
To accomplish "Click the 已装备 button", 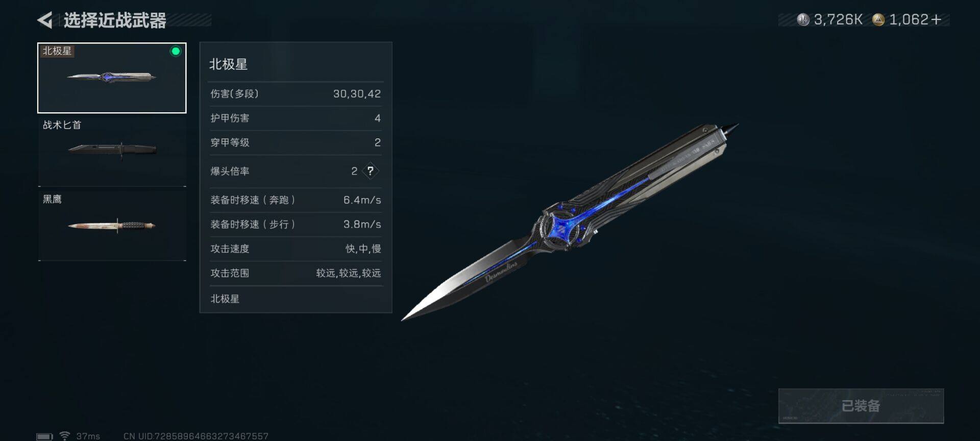I will click(x=861, y=406).
